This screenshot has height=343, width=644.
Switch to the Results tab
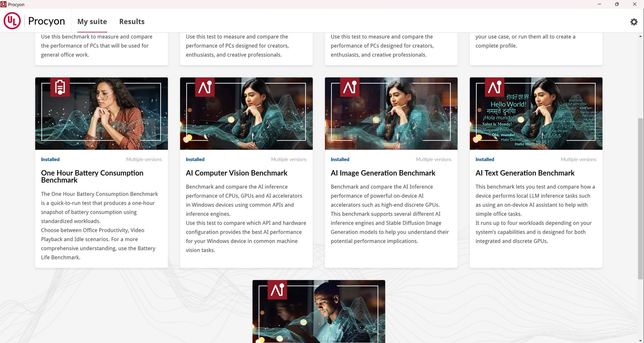pos(132,21)
